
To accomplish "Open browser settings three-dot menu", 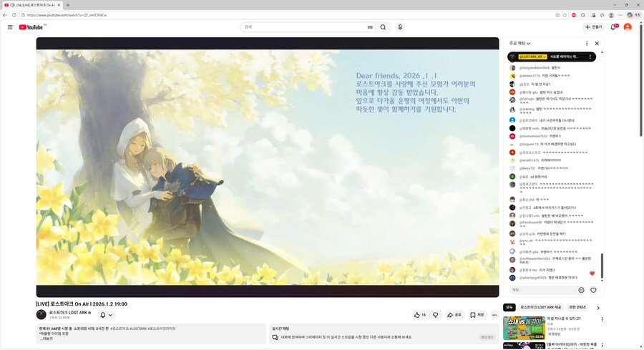I will coord(620,15).
